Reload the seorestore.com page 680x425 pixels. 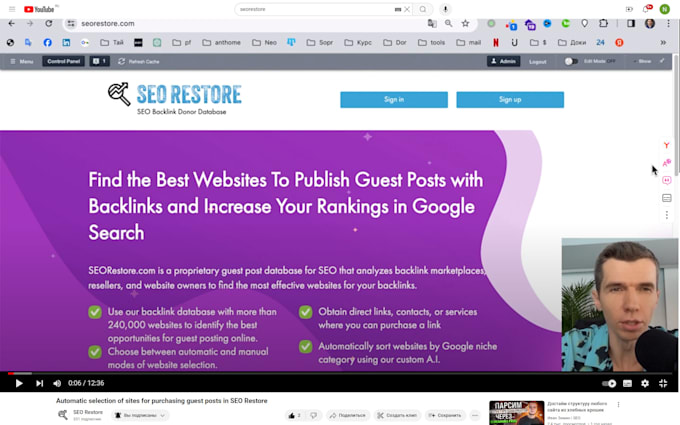click(49, 23)
